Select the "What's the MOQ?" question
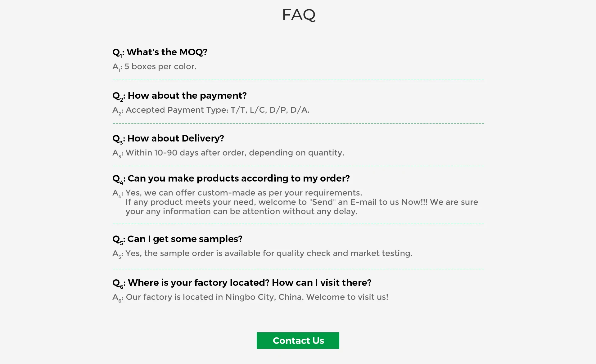The image size is (596, 364). [x=160, y=52]
